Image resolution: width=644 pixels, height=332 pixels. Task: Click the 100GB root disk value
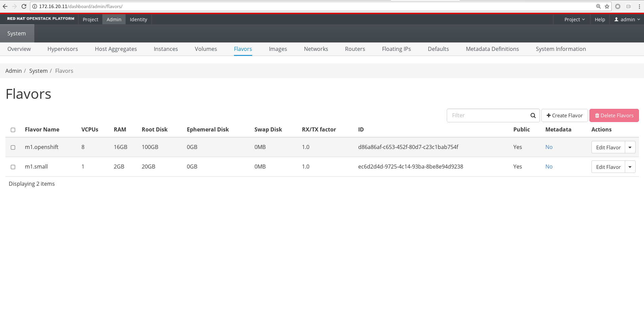tap(150, 147)
